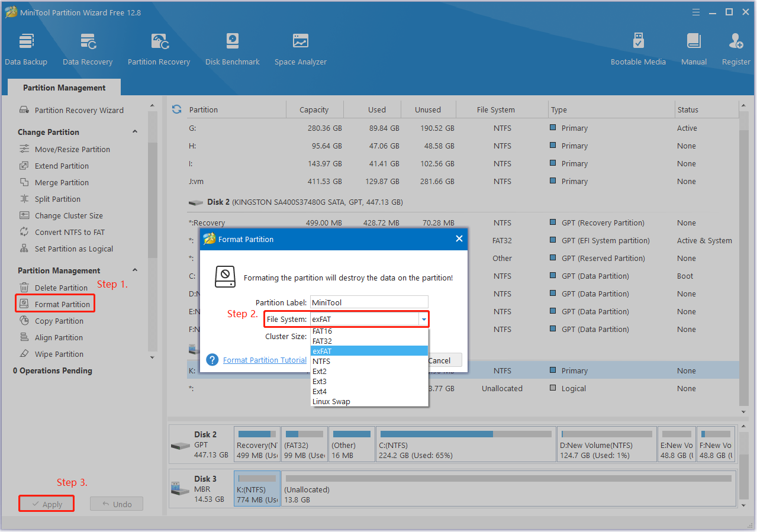Viewport: 757px width, 532px height.
Task: Click Format Partition in sidebar
Action: click(x=55, y=304)
